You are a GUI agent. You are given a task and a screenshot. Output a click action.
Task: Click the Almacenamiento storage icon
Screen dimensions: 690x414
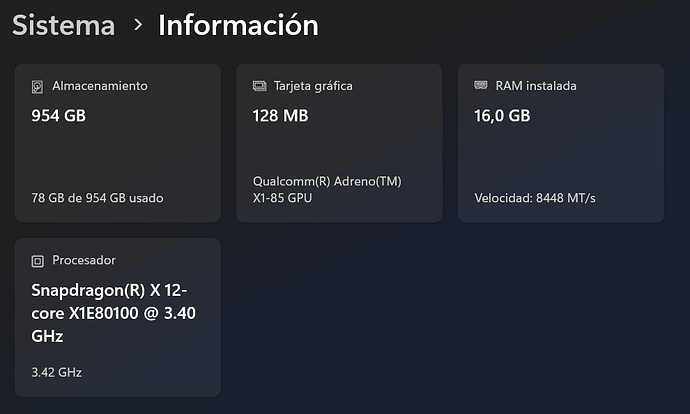(x=38, y=86)
